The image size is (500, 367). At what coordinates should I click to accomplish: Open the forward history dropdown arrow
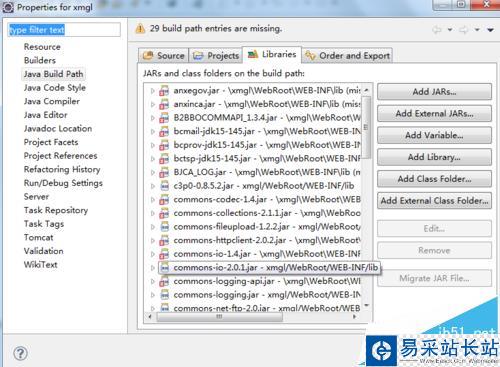[x=477, y=30]
